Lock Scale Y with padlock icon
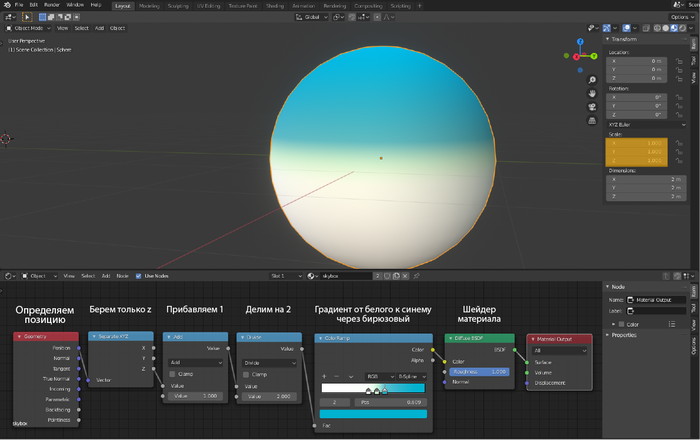This screenshot has width=700, height=440. point(679,152)
